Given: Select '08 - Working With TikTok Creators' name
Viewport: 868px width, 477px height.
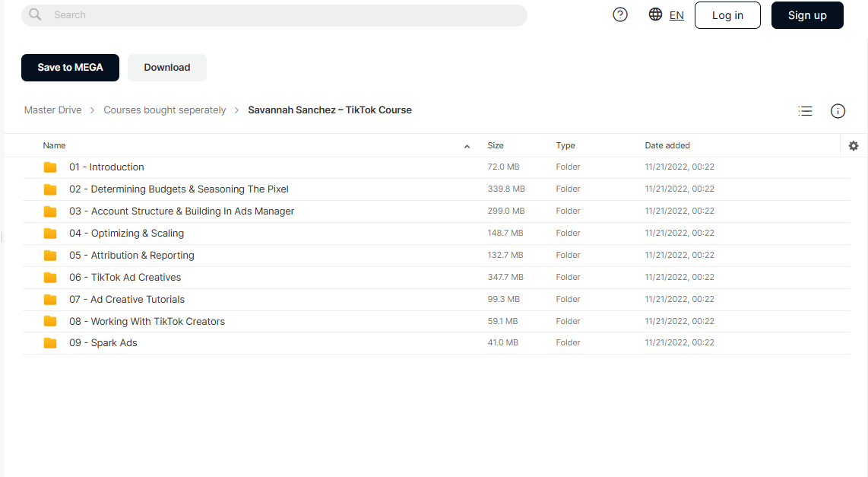Looking at the screenshot, I should coord(147,321).
